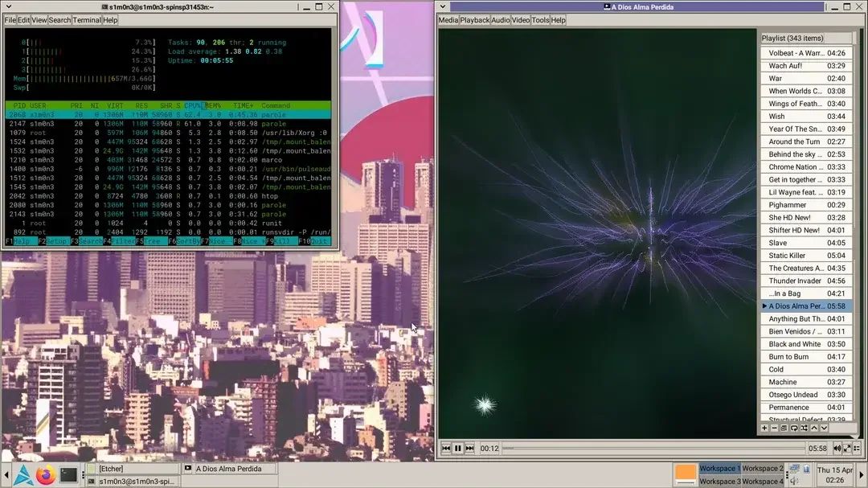Skip to the next track
The width and height of the screenshot is (868, 488).
pos(470,449)
